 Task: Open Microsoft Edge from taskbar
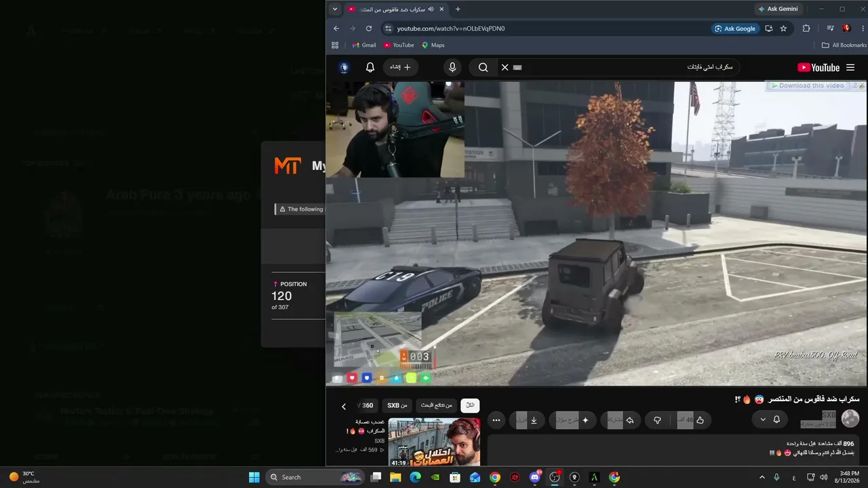tap(416, 477)
